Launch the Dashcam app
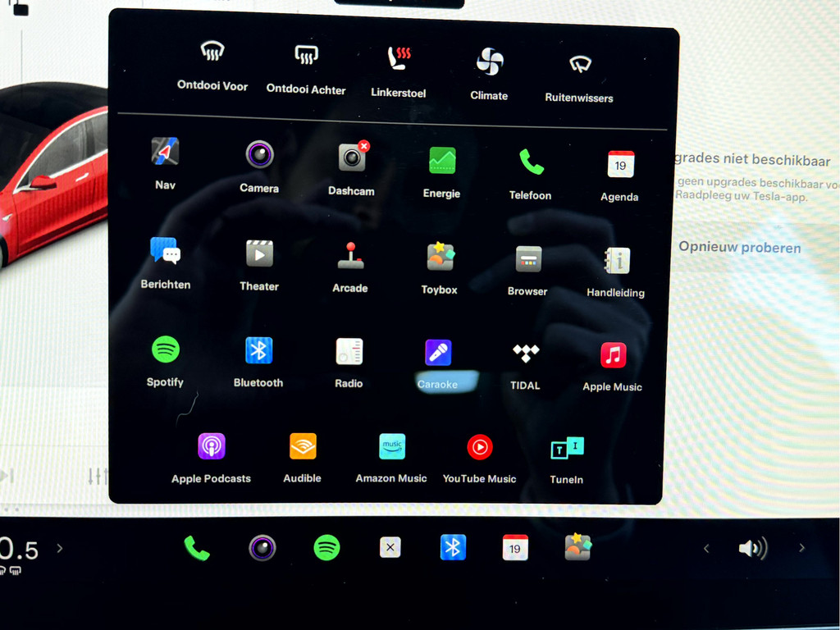Screen dimensions: 840x630 tap(353, 157)
